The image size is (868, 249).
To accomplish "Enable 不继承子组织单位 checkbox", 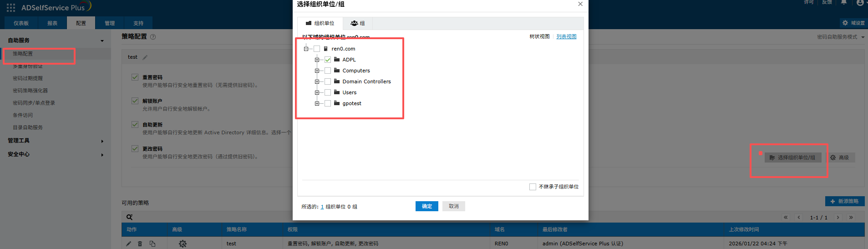I will point(533,187).
